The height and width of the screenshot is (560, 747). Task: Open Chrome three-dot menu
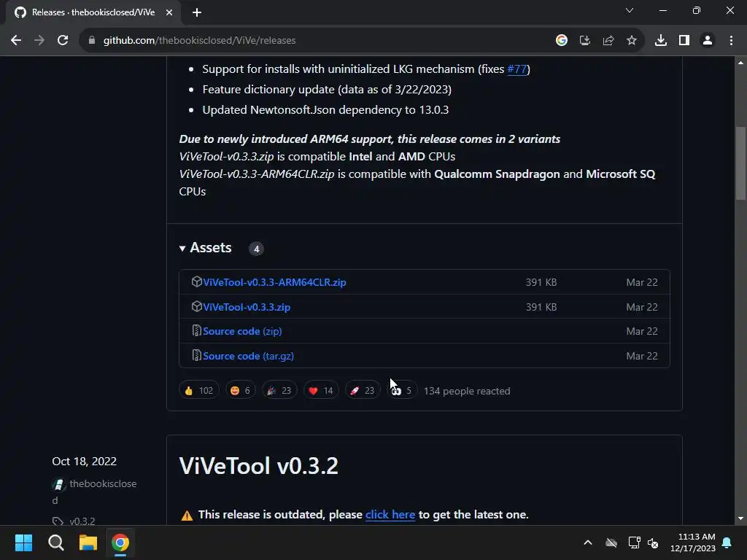731,41
